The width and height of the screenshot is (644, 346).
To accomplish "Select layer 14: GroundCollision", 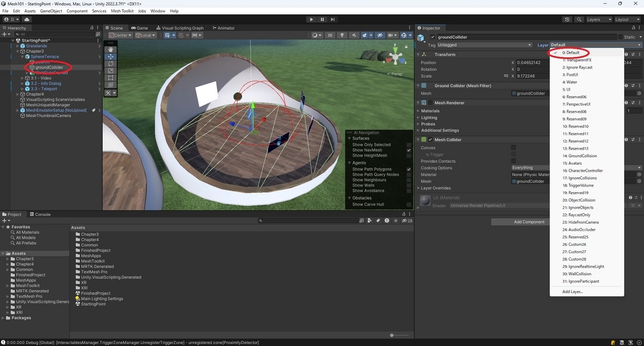I will 579,156.
